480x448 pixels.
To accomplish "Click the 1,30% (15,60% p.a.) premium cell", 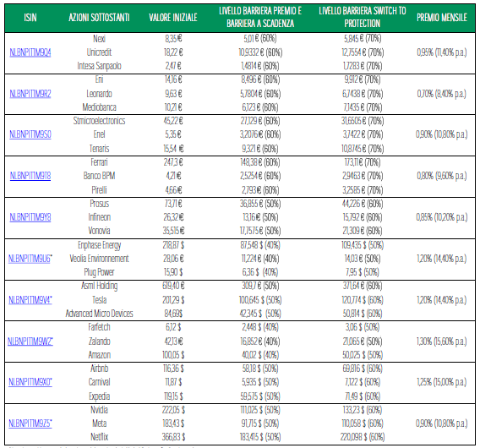I will click(x=442, y=341).
